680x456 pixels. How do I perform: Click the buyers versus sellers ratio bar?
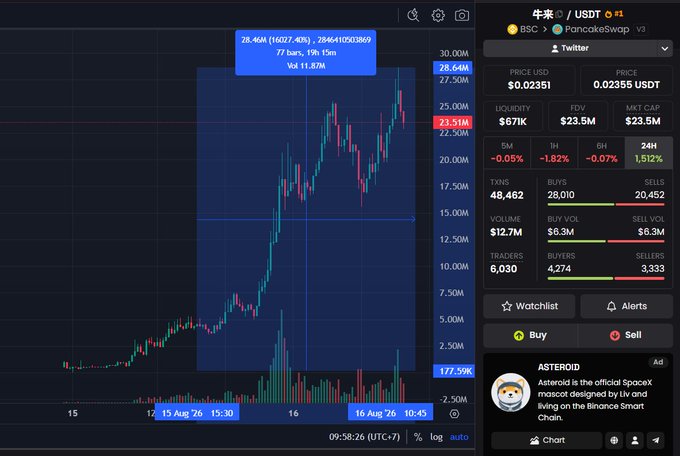[606, 279]
